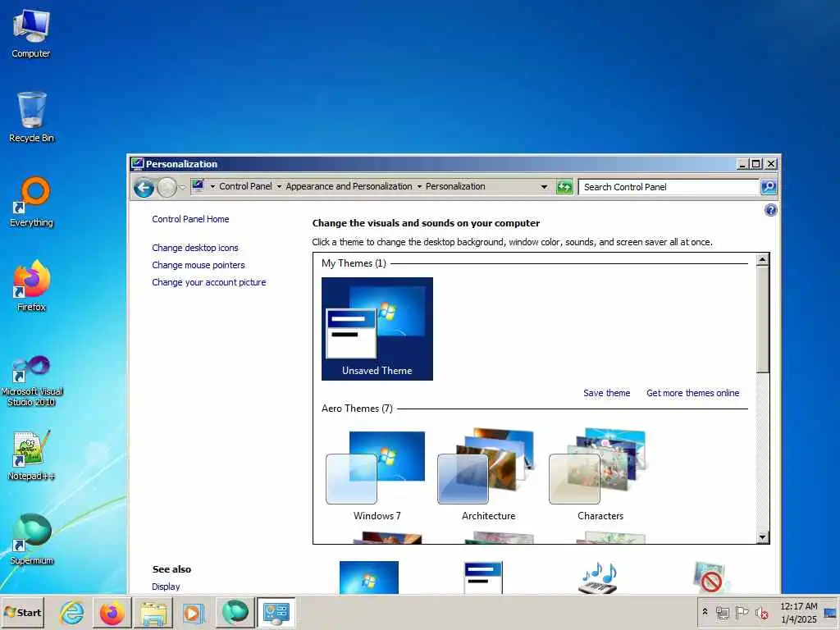Click the themes list scroll up arrow
The width and height of the screenshot is (840, 630).
tap(762, 260)
